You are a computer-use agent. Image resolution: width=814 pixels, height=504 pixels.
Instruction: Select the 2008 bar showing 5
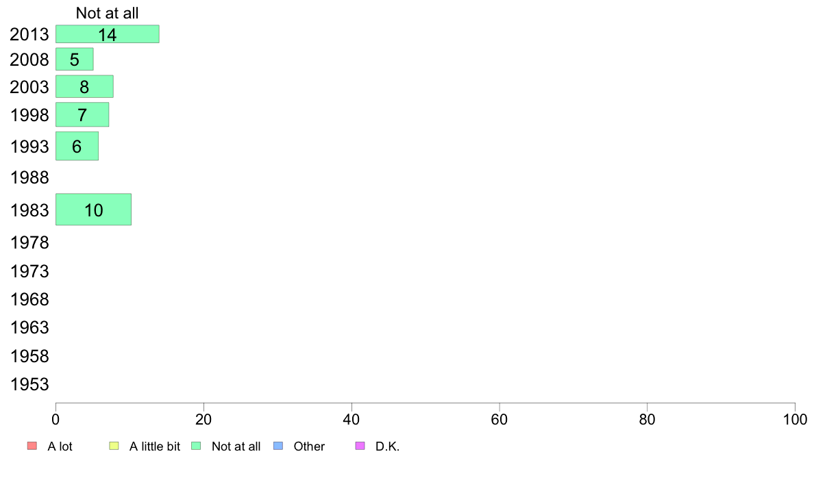(x=74, y=59)
